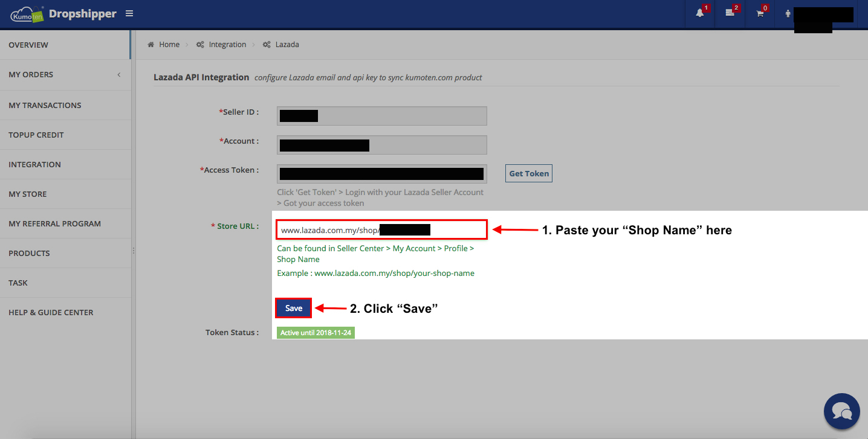868x439 pixels.
Task: Click the sidebar collapse handle
Action: pyautogui.click(x=134, y=250)
